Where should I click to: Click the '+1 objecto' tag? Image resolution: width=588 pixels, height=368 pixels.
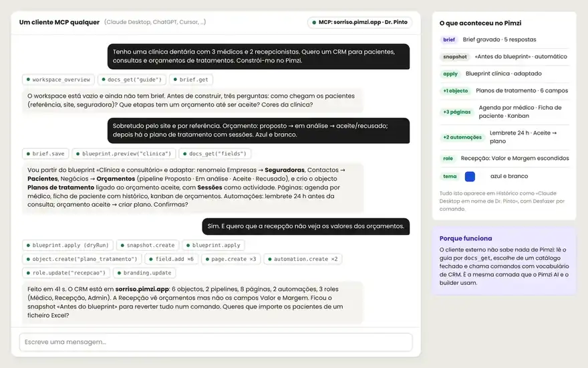tap(456, 91)
